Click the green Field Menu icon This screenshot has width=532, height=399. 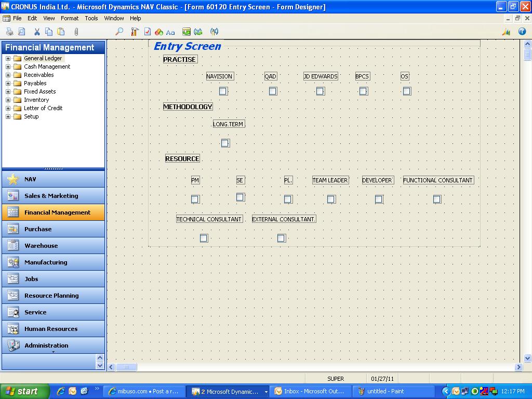click(x=187, y=32)
